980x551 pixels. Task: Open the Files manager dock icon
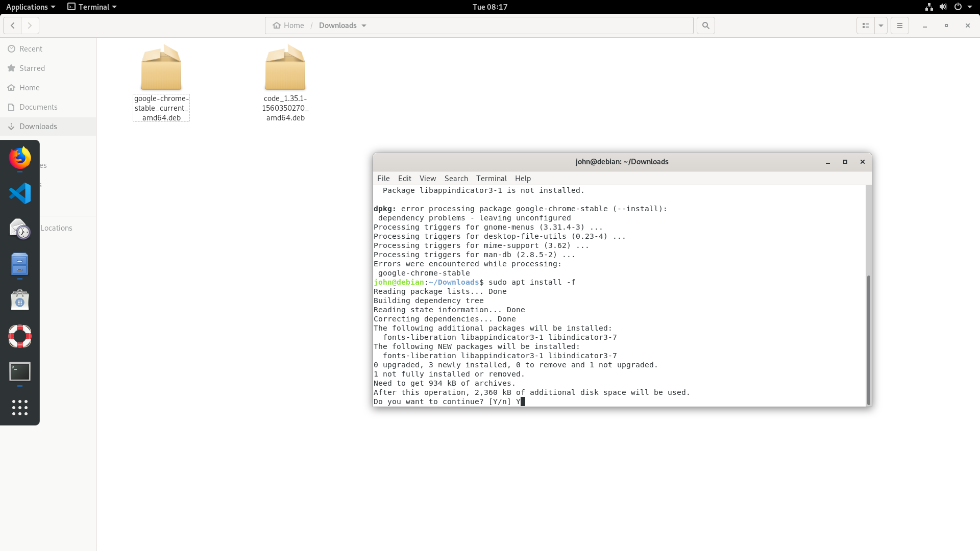pyautogui.click(x=20, y=264)
